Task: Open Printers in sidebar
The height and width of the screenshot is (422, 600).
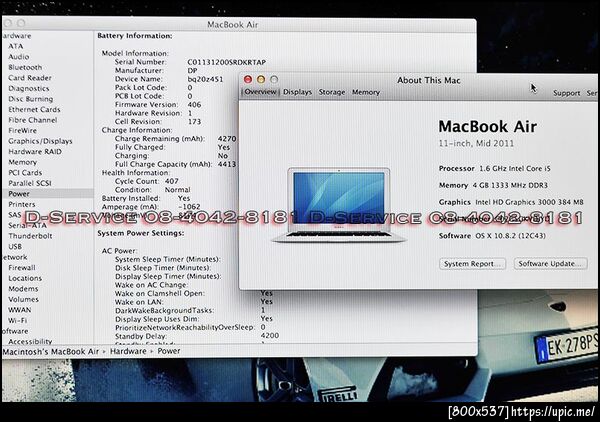Action: click(x=22, y=205)
